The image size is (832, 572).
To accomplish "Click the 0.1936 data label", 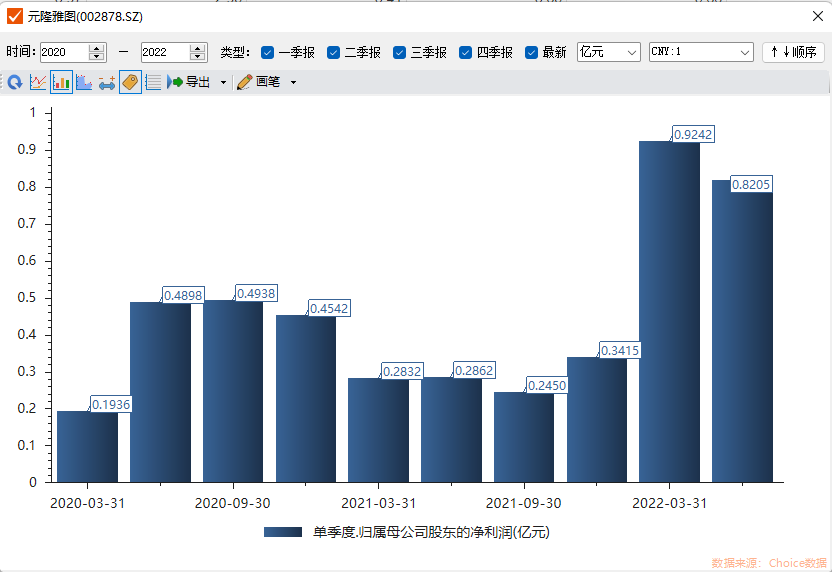I will tap(111, 404).
